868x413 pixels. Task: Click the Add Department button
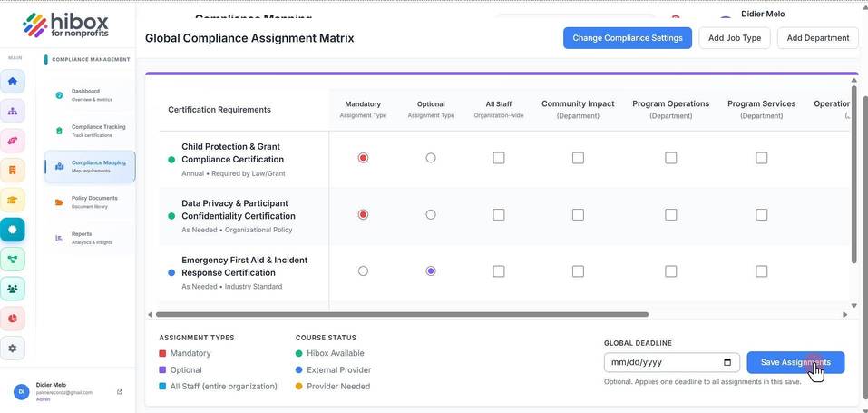(x=817, y=38)
